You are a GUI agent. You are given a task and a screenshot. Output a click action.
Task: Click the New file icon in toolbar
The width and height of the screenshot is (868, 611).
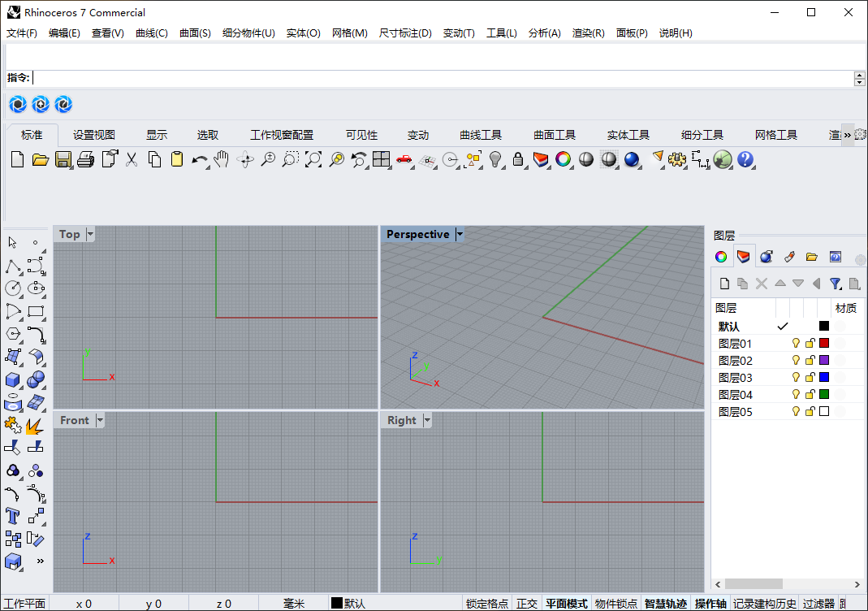tap(17, 159)
